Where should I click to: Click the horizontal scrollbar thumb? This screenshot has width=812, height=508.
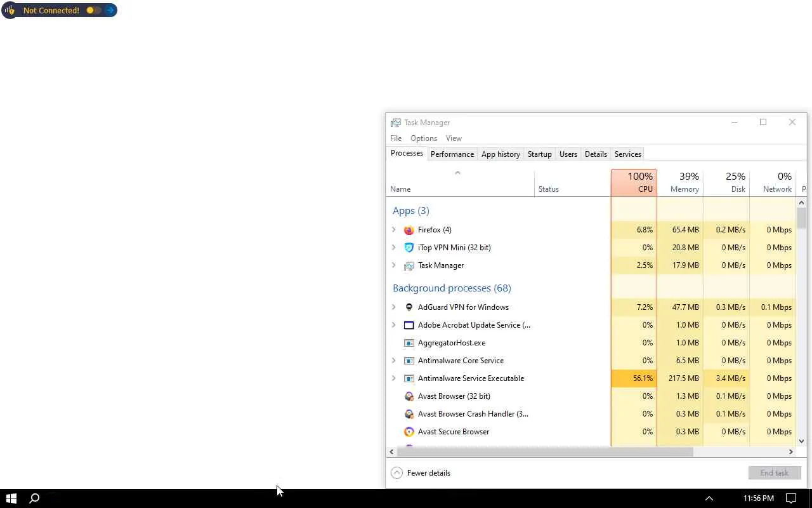(x=545, y=452)
